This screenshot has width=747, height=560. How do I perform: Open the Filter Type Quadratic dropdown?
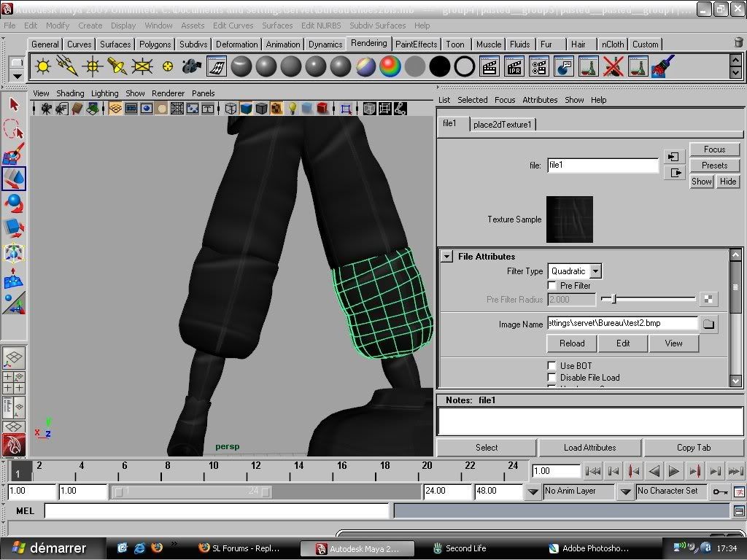click(x=575, y=271)
